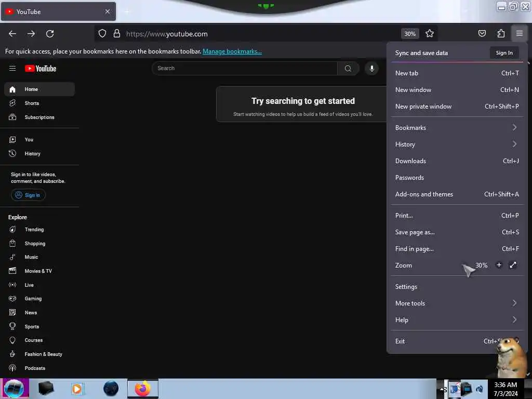The width and height of the screenshot is (532, 399).
Task: Open Add-ons and themes
Action: (457, 194)
